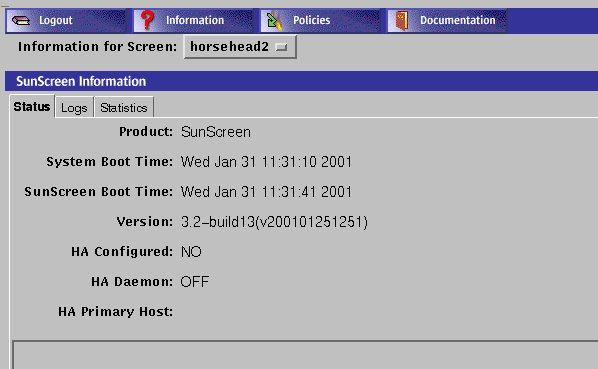Screen dimensions: 598x369
Task: Open the Documentation section button
Action: click(x=447, y=21)
